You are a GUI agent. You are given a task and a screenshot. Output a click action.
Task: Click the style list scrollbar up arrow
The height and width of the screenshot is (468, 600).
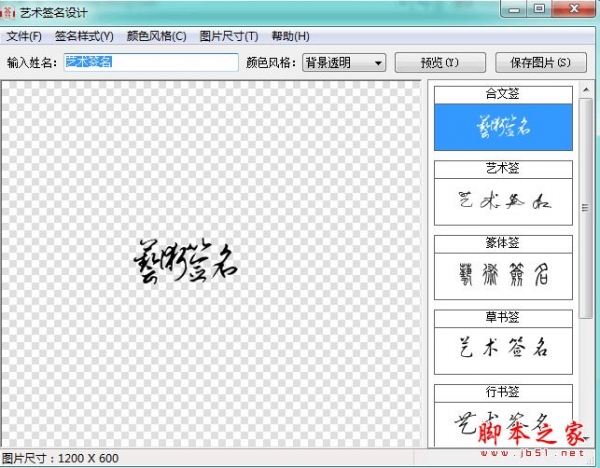[585, 91]
